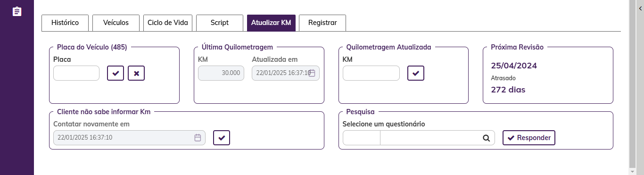Search questionnaires with the magnifier icon
This screenshot has width=644, height=175.
pos(486,138)
